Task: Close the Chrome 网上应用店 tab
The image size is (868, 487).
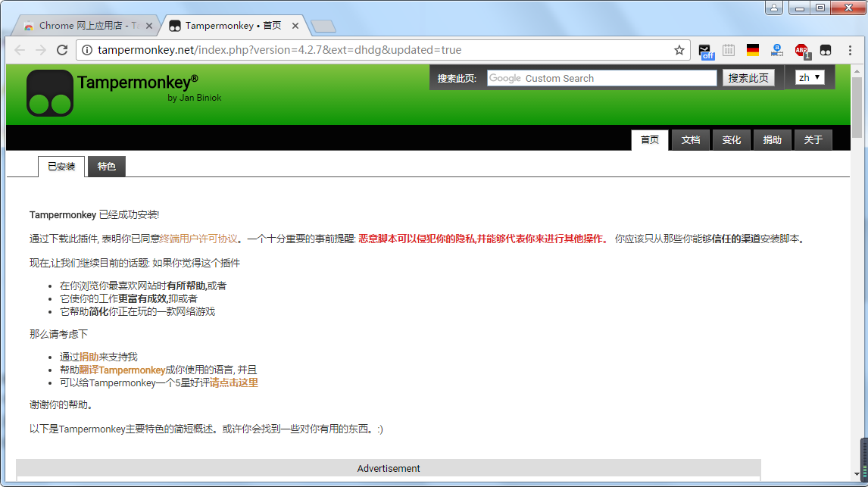Action: pyautogui.click(x=149, y=26)
